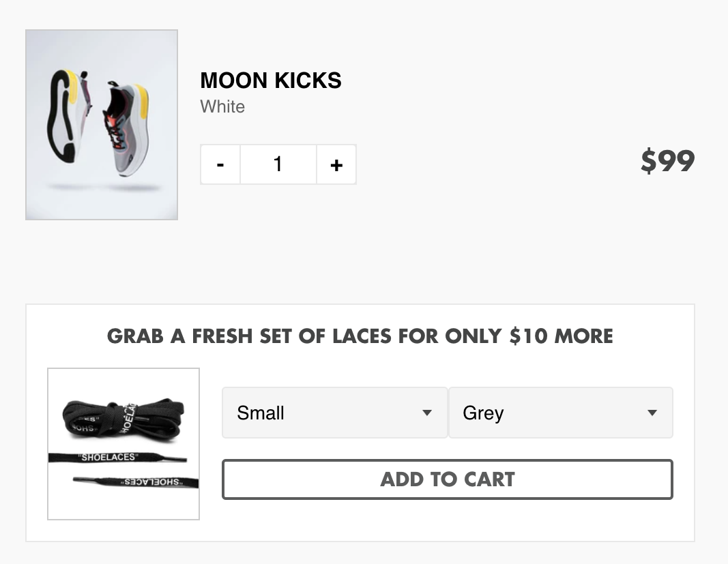Open the Moon Kicks product image

[x=102, y=125]
